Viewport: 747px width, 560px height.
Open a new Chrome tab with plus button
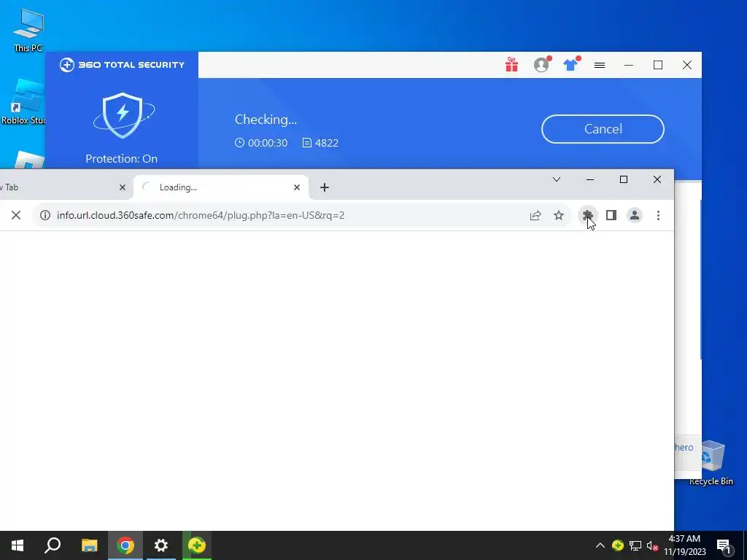pyautogui.click(x=325, y=187)
